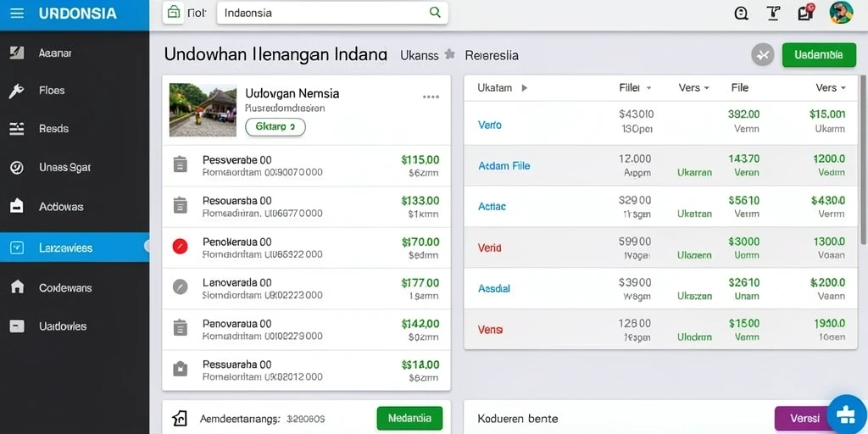Screen dimensions: 868x434
Task: Click the Gktarg pill button
Action: pos(275,127)
